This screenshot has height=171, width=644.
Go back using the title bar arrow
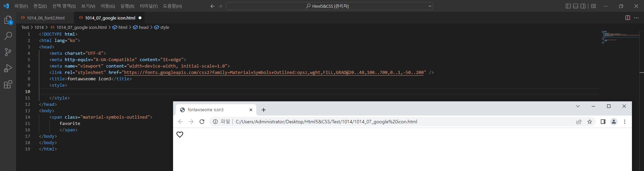click(212, 6)
